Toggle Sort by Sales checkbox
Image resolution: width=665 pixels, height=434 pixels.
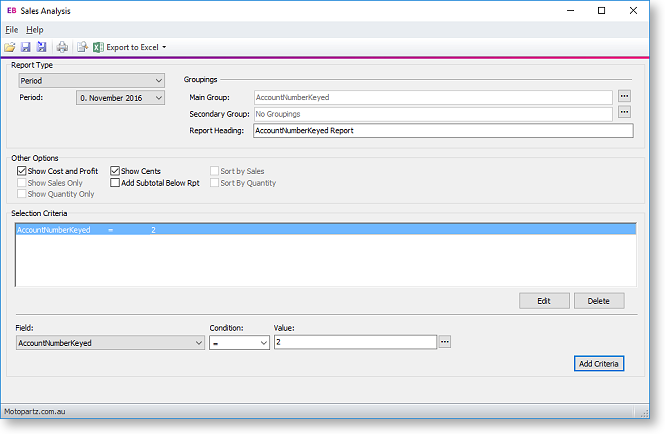215,171
